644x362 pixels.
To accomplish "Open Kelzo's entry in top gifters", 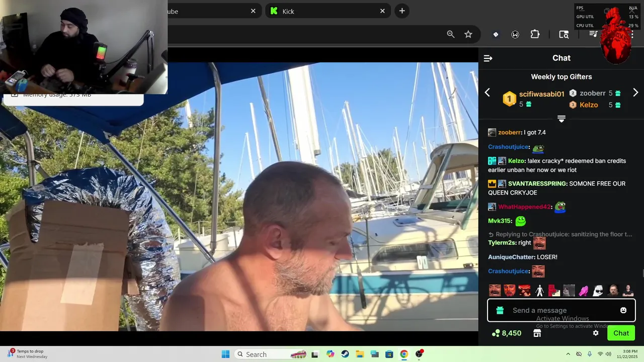I will (589, 105).
